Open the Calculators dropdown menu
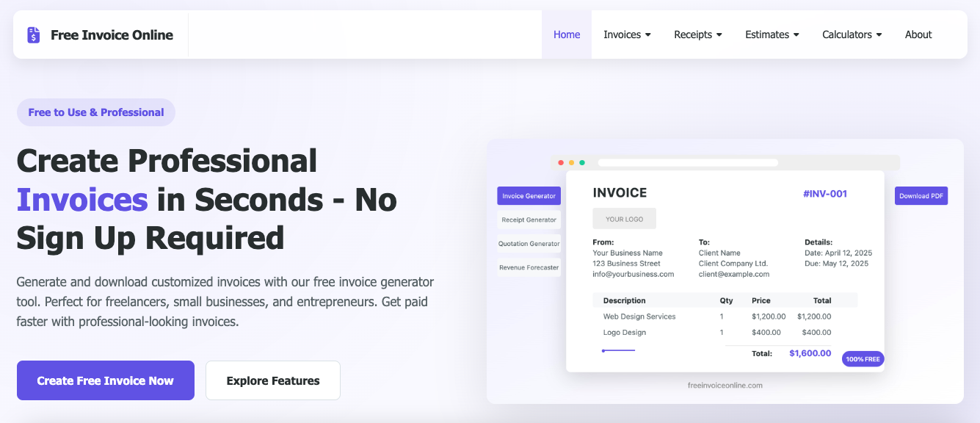 click(852, 35)
